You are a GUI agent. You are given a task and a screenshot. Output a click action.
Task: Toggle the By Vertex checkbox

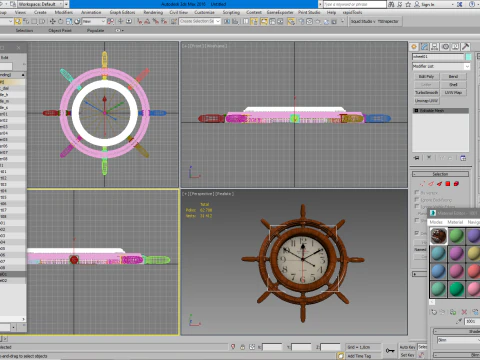[x=417, y=192]
